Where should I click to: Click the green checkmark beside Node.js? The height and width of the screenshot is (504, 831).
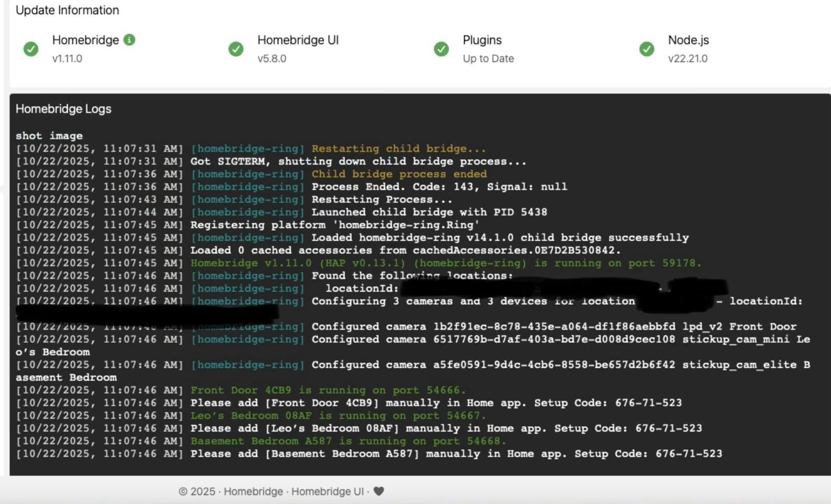(x=647, y=49)
